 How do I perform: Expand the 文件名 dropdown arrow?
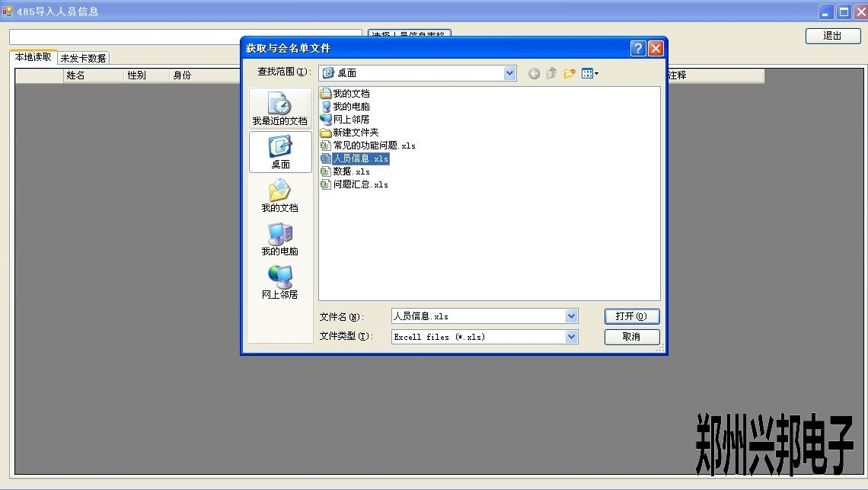[x=571, y=316]
